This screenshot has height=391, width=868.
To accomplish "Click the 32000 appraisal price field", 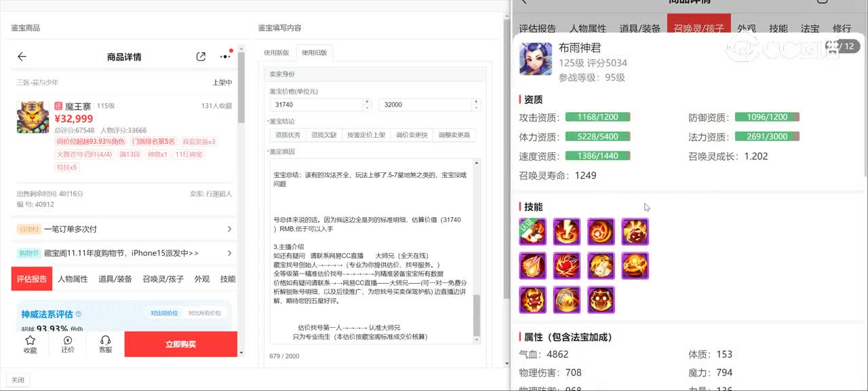I will point(426,105).
